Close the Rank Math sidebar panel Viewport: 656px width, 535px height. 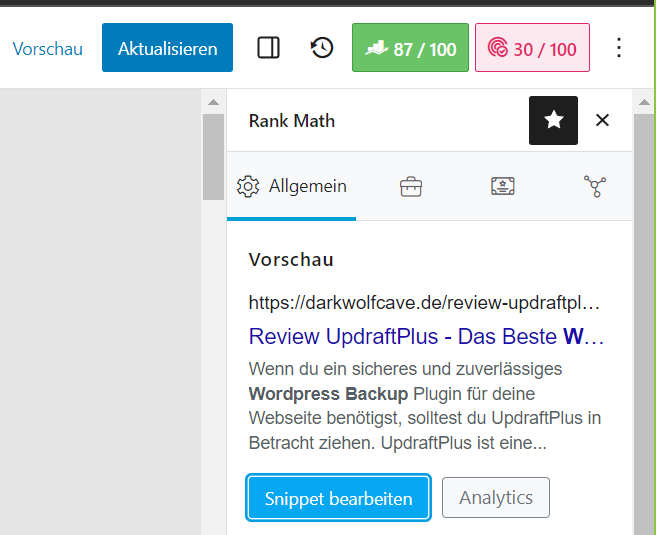click(602, 120)
